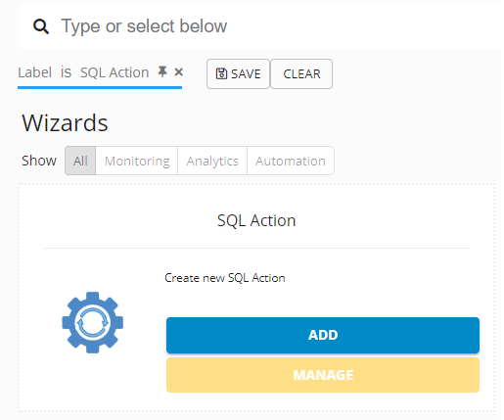Select the All wizard category toggle
Viewport: 504px width, 420px height.
point(80,161)
